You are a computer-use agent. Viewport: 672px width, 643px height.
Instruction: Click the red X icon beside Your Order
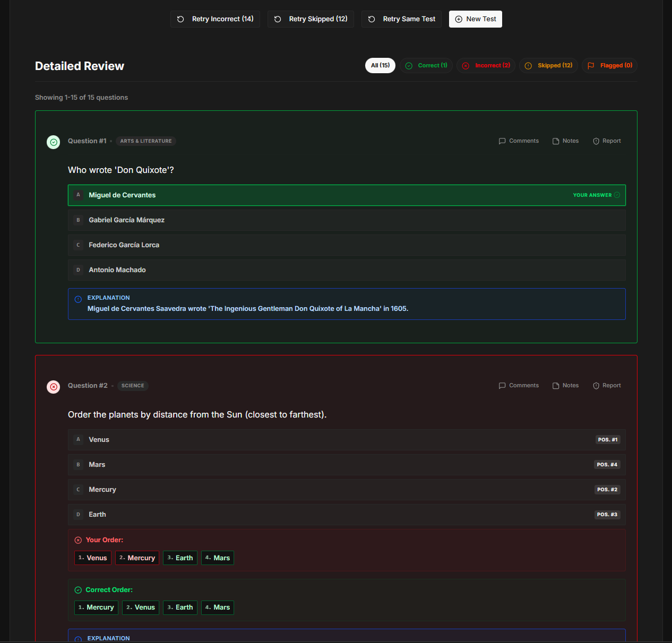tap(78, 540)
